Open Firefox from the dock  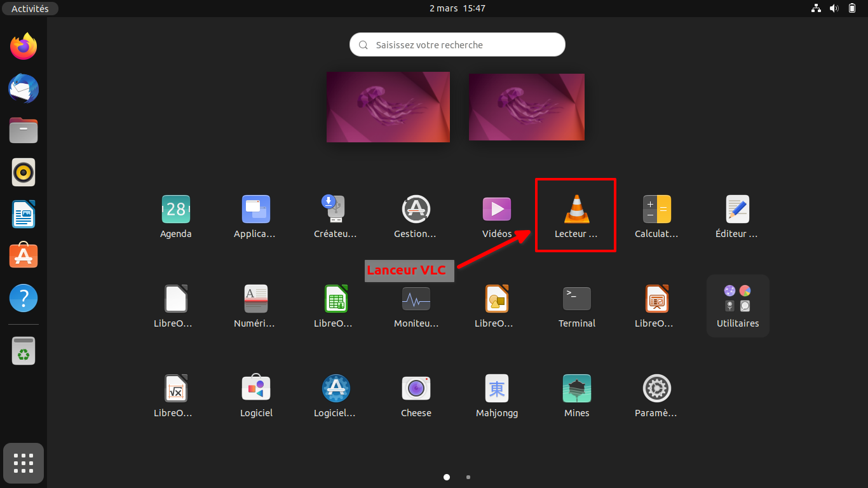tap(23, 46)
